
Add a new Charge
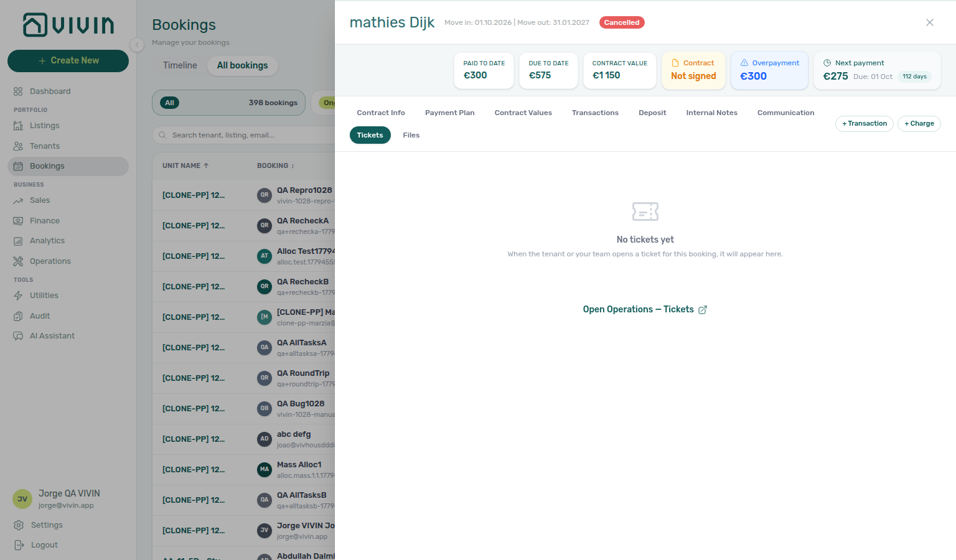click(919, 124)
